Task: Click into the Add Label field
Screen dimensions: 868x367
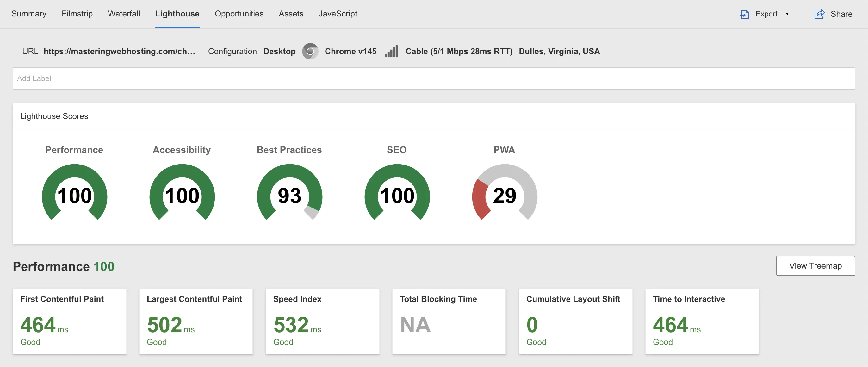Action: click(434, 78)
